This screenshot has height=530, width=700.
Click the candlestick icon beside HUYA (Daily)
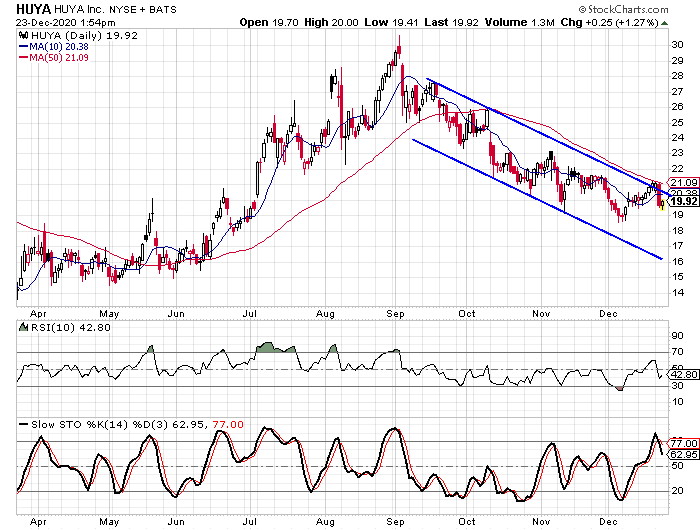24,36
